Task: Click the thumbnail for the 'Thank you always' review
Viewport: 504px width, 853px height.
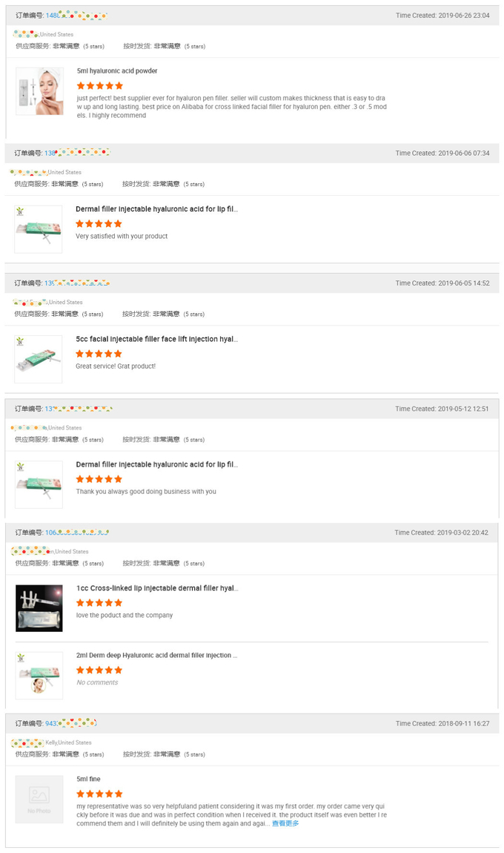Action: click(39, 484)
